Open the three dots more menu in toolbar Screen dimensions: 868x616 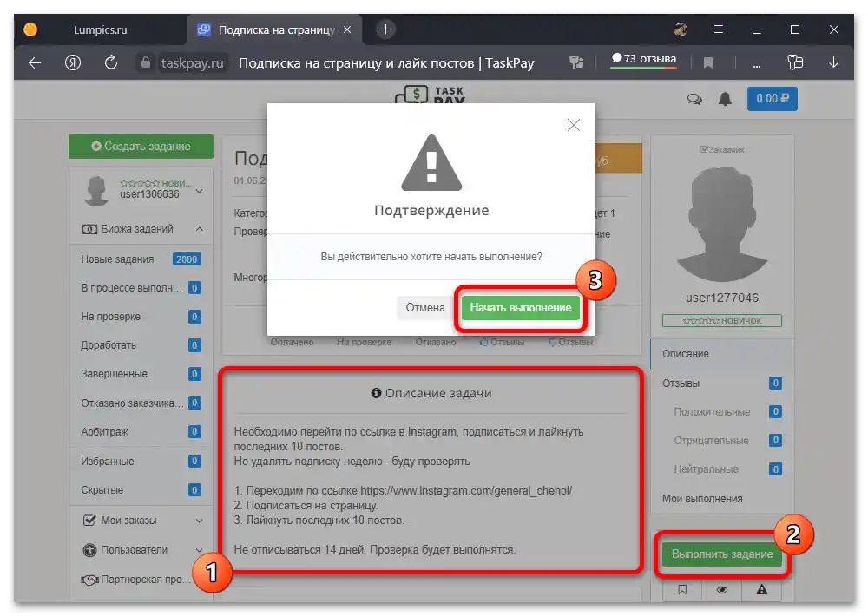(x=756, y=65)
